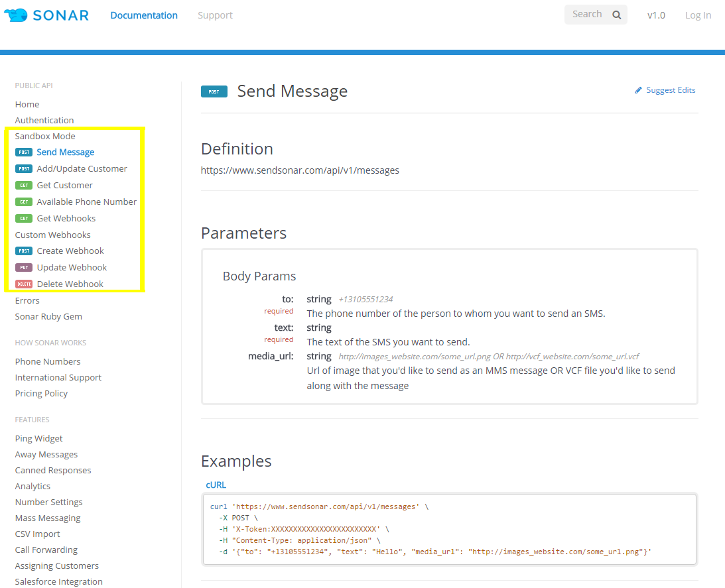Image resolution: width=725 pixels, height=588 pixels.
Task: Open International Support page
Action: [58, 378]
